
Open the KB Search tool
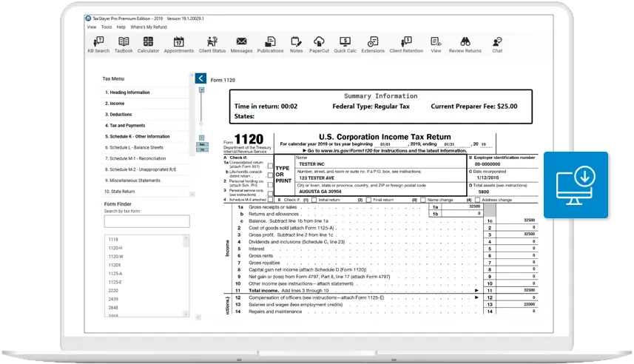pyautogui.click(x=98, y=44)
